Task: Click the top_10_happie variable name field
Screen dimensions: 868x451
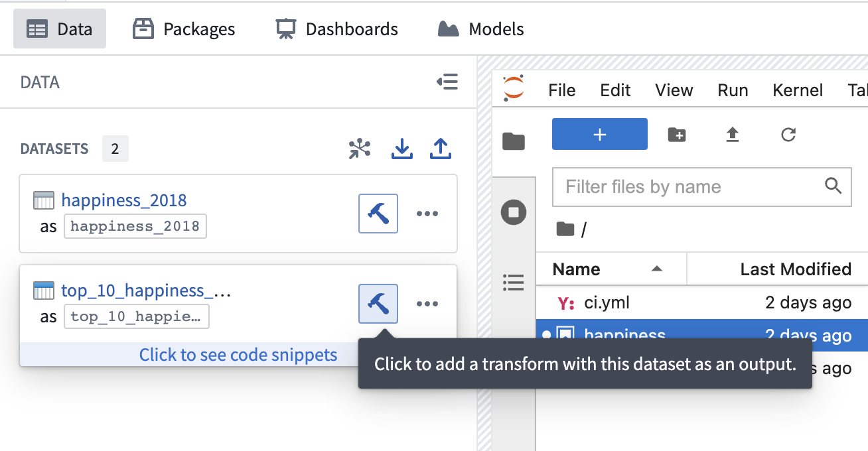Action: click(137, 316)
